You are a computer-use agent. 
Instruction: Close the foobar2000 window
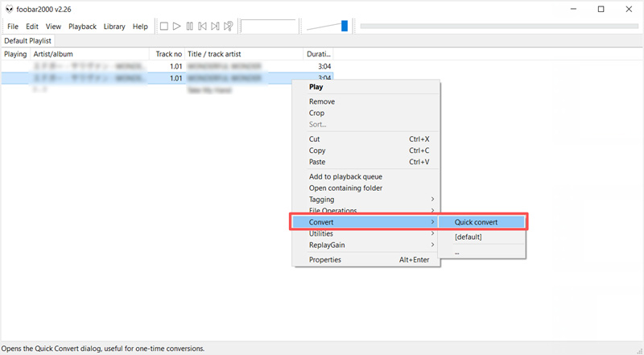[x=629, y=9]
